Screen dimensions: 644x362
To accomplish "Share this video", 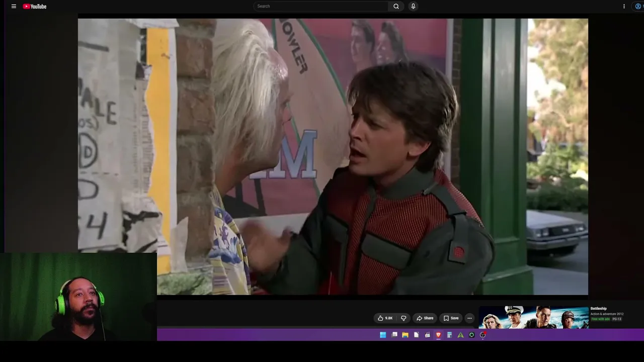I will (x=425, y=318).
